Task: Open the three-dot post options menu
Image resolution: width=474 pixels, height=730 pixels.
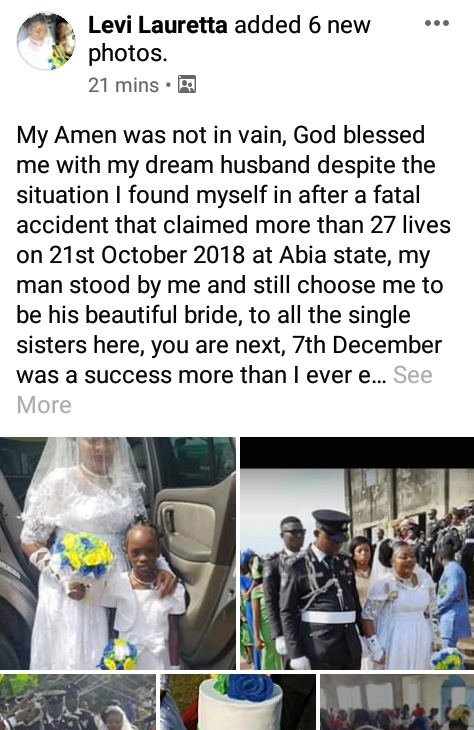Action: click(x=437, y=23)
